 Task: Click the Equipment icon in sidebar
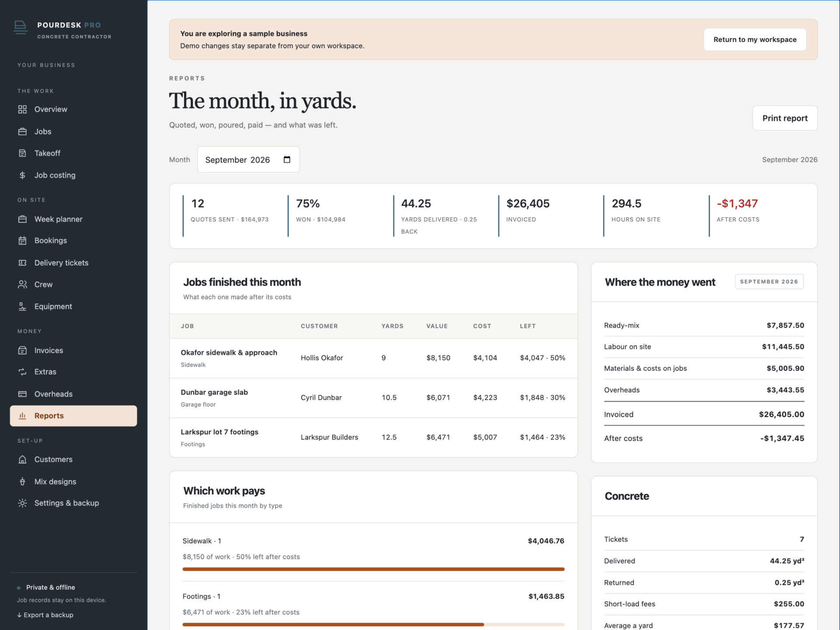pos(22,307)
